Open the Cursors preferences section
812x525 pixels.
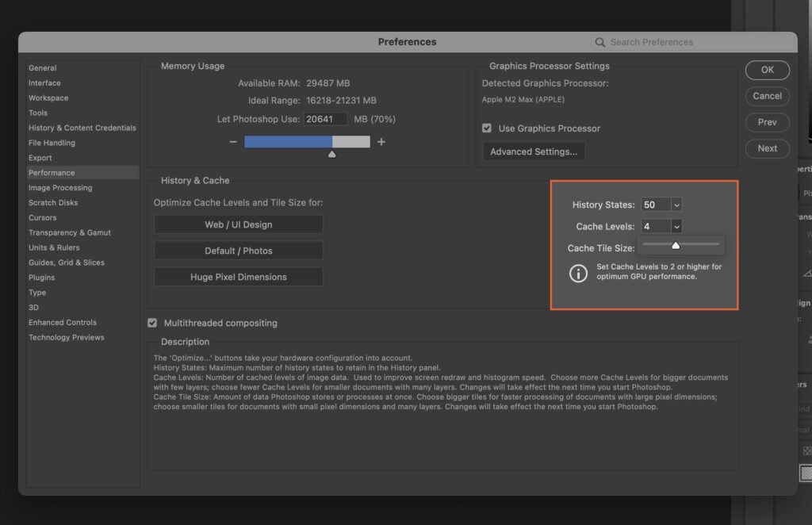[x=43, y=217]
